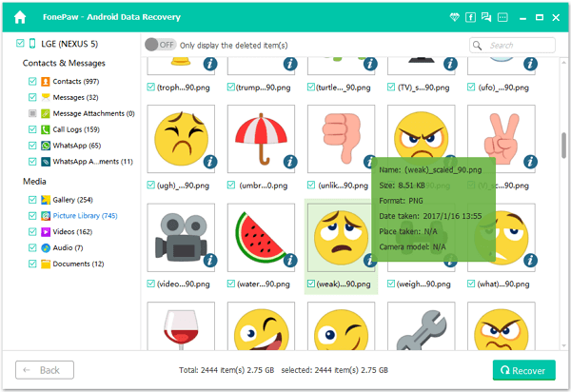Show info for (ugh) emoji image

[x=210, y=162]
